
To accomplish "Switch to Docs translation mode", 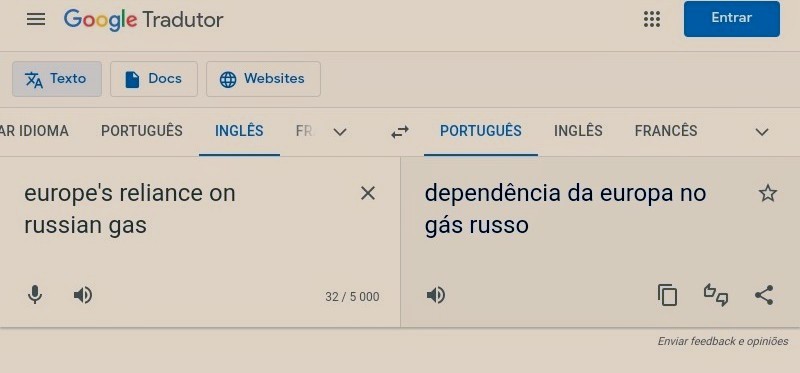I will pyautogui.click(x=154, y=79).
